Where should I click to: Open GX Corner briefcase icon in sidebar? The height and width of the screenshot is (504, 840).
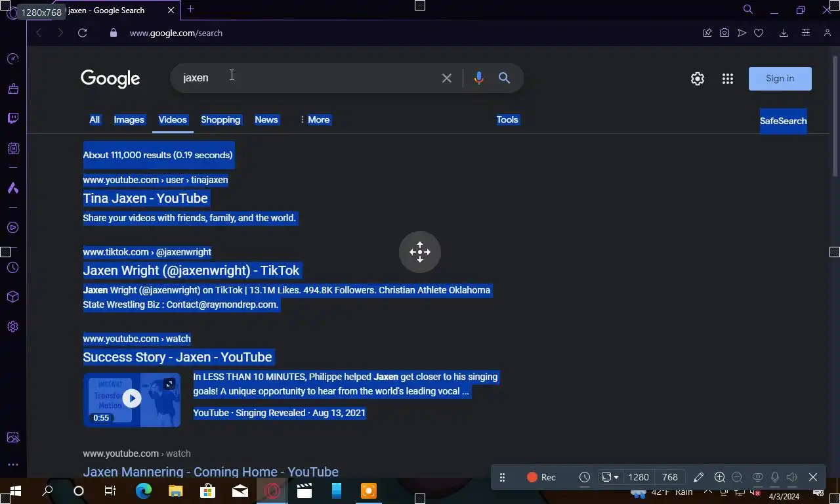(12, 89)
